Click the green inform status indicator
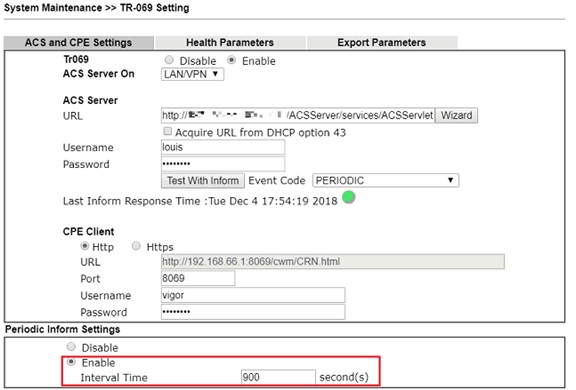Viewport: 576px width, 390px height. point(349,197)
